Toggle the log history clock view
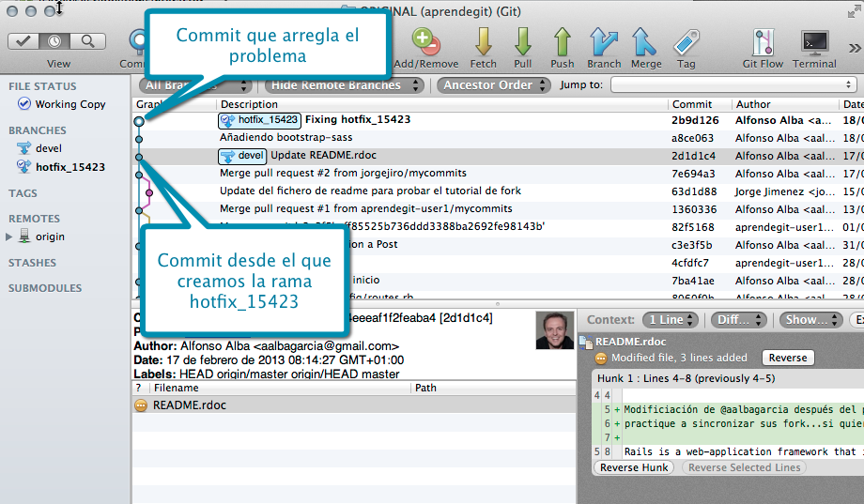Screen dimensions: 864x504 click(x=56, y=41)
